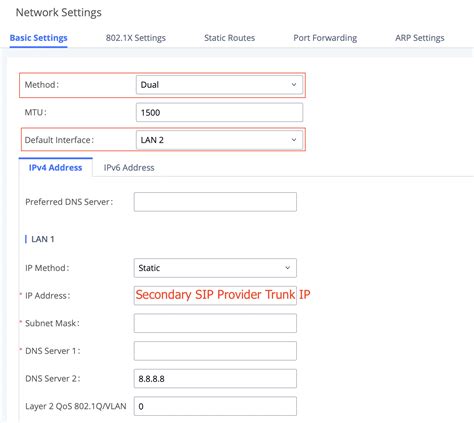Click the Layer 2 QoS 802.1Q/VLAN field
Image resolution: width=474 pixels, height=423 pixels.
[215, 406]
